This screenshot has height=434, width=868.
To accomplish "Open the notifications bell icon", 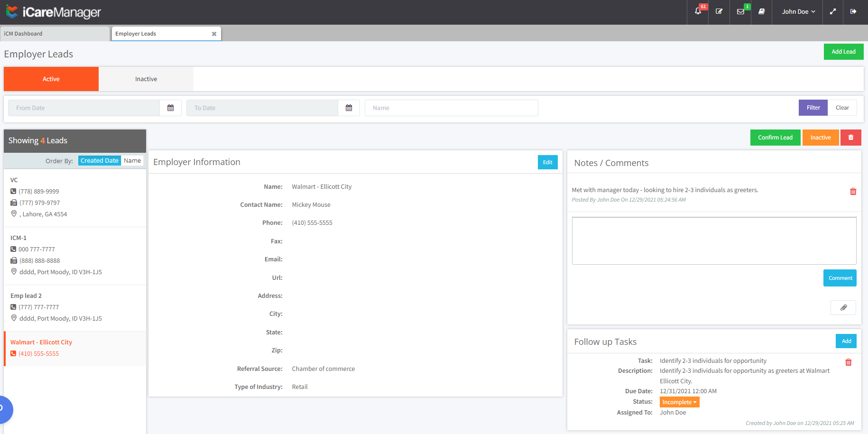I will [698, 11].
